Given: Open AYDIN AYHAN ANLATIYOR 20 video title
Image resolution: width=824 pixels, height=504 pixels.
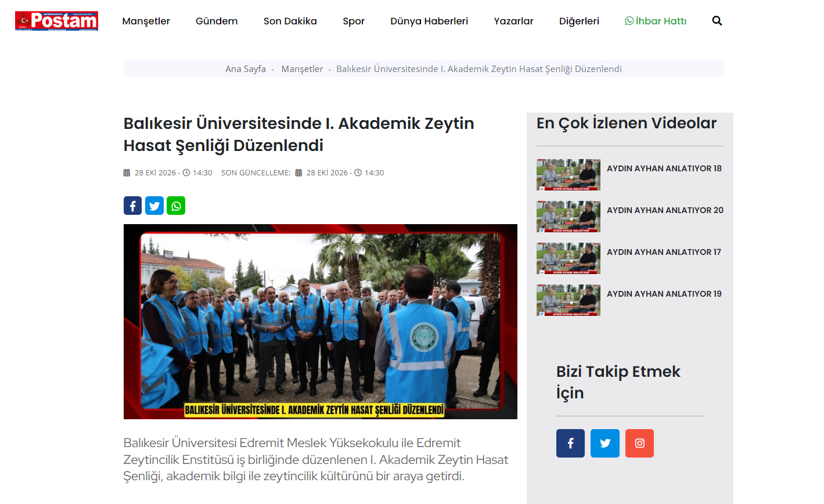Looking at the screenshot, I should coord(665,210).
